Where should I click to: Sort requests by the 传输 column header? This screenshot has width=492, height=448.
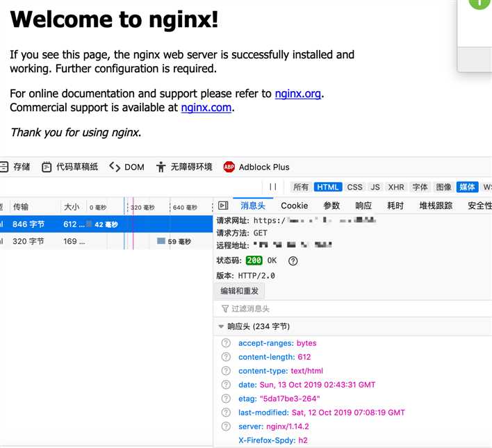35,207
